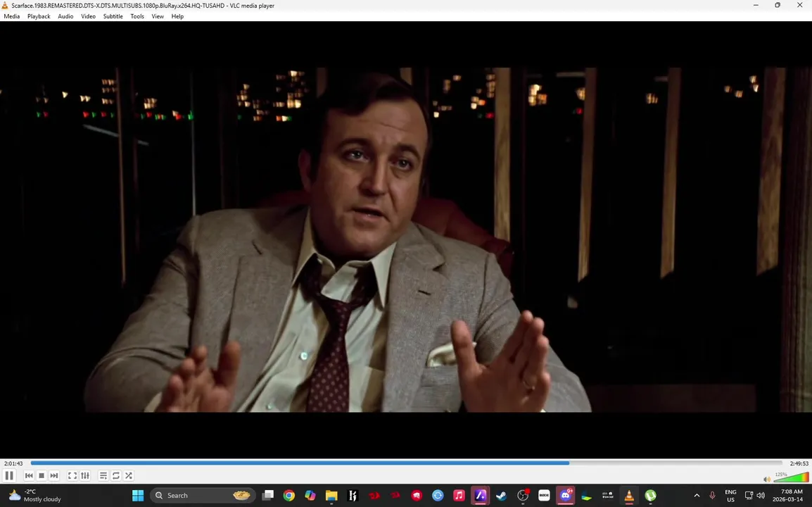The image size is (812, 507).
Task: Open OBS Studio taskbar icon
Action: click(x=523, y=496)
